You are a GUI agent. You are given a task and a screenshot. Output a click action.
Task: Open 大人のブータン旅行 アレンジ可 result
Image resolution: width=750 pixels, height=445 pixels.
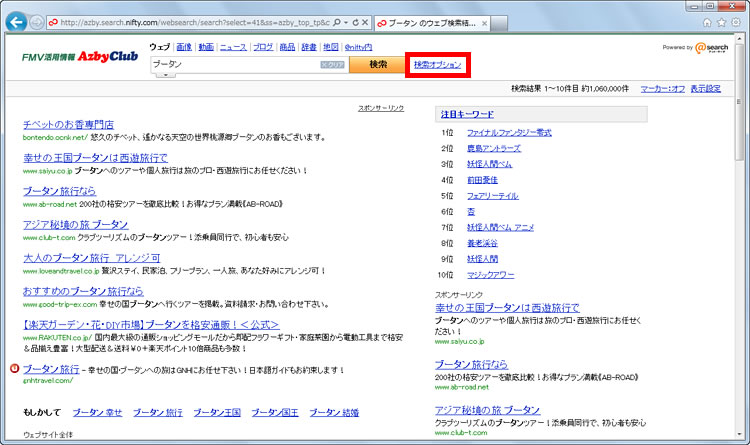click(91, 258)
